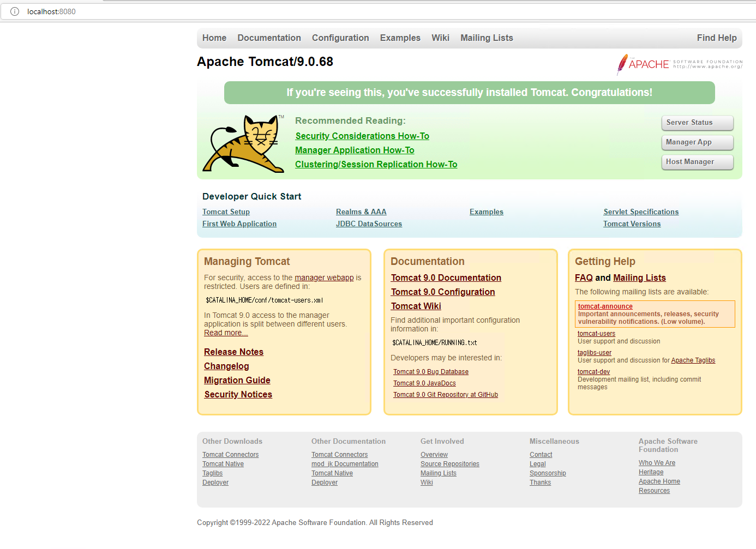Open Security Considerations How-To link
Screen dimensions: 756x549
[362, 136]
